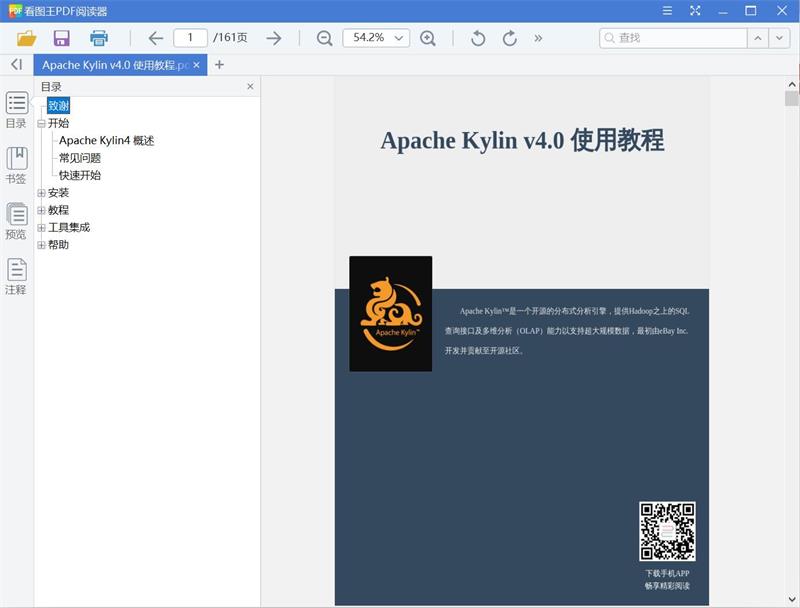The width and height of the screenshot is (800, 608).
Task: Click the vertical scrollbar thumb
Action: [x=792, y=98]
